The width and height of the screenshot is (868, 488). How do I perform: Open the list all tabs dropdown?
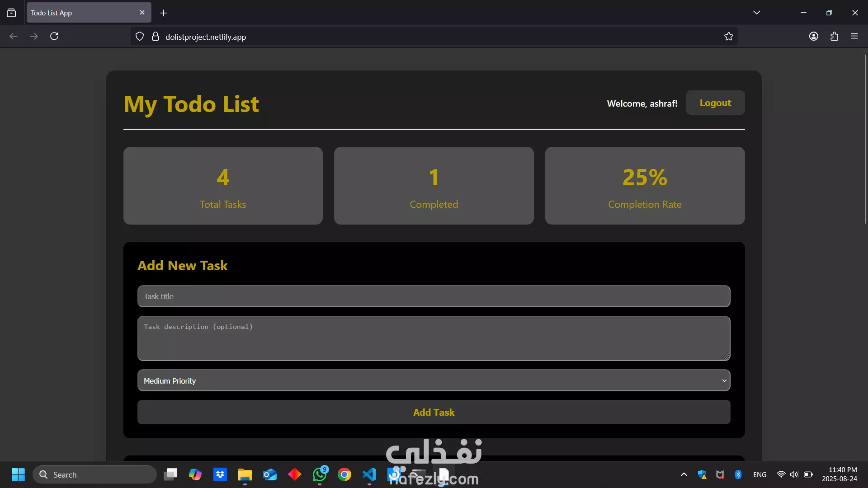click(x=757, y=13)
